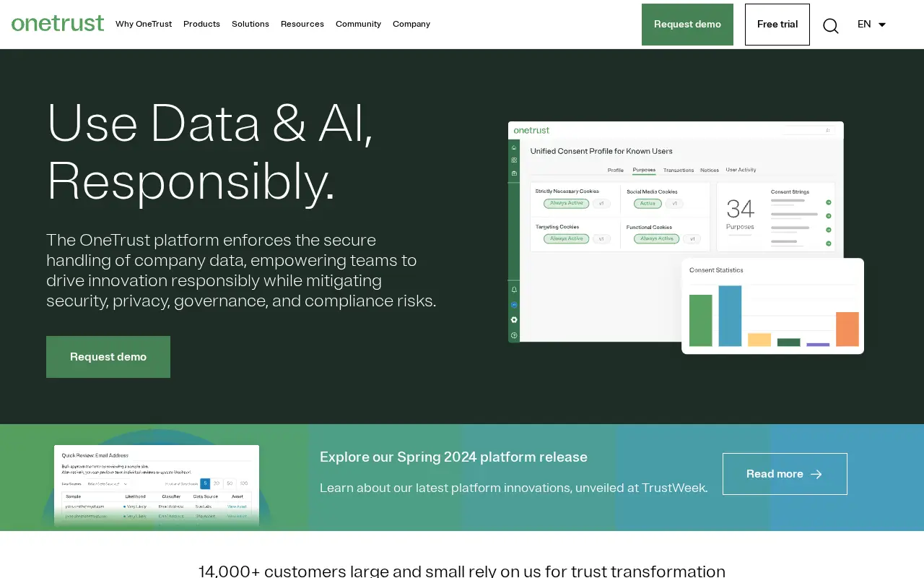Click the settings gear in the dashboard sidebar
Screen dimensions: 924x578
(514, 320)
